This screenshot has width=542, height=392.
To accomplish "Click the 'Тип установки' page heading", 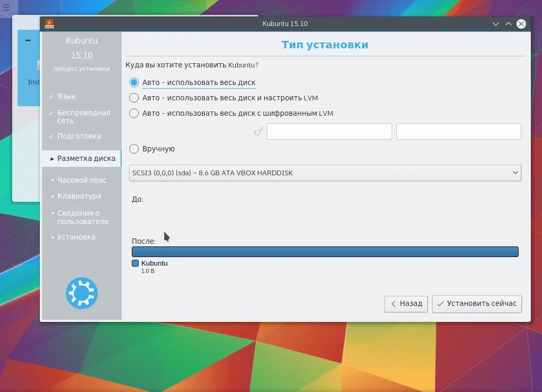I will [325, 45].
